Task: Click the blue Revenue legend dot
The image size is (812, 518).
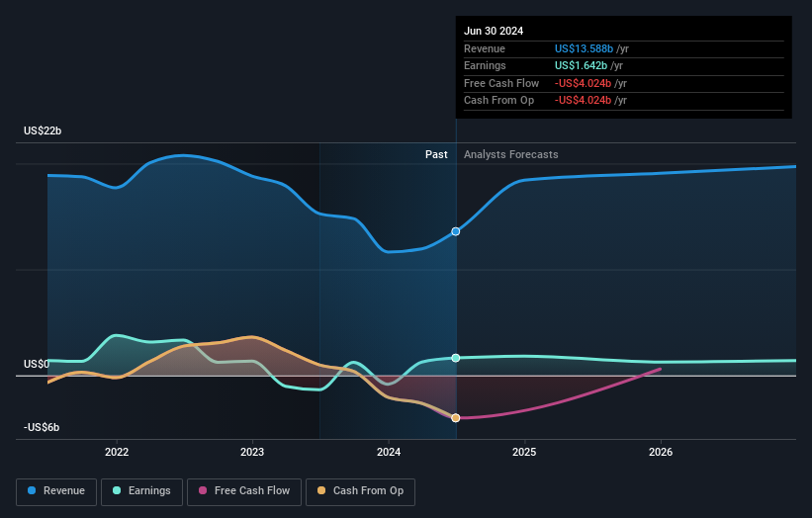Action: (x=32, y=490)
